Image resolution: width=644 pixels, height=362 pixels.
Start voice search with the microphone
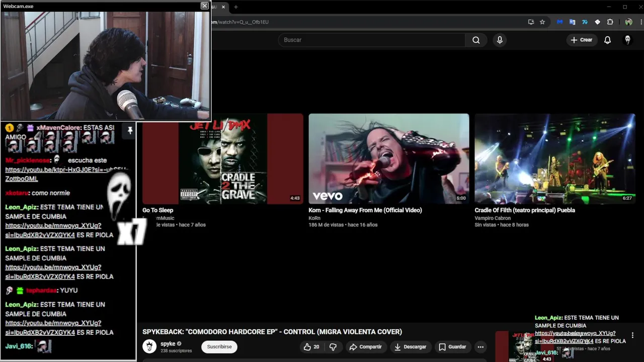point(500,40)
